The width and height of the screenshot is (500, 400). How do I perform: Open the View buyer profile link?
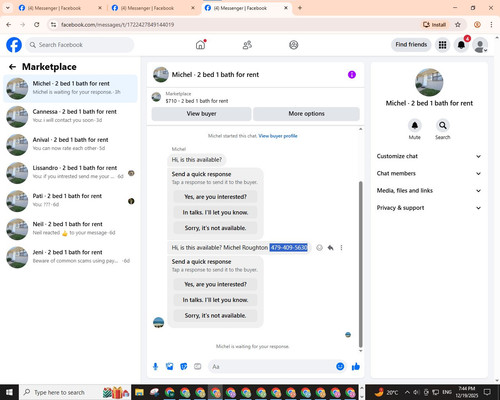[278, 136]
